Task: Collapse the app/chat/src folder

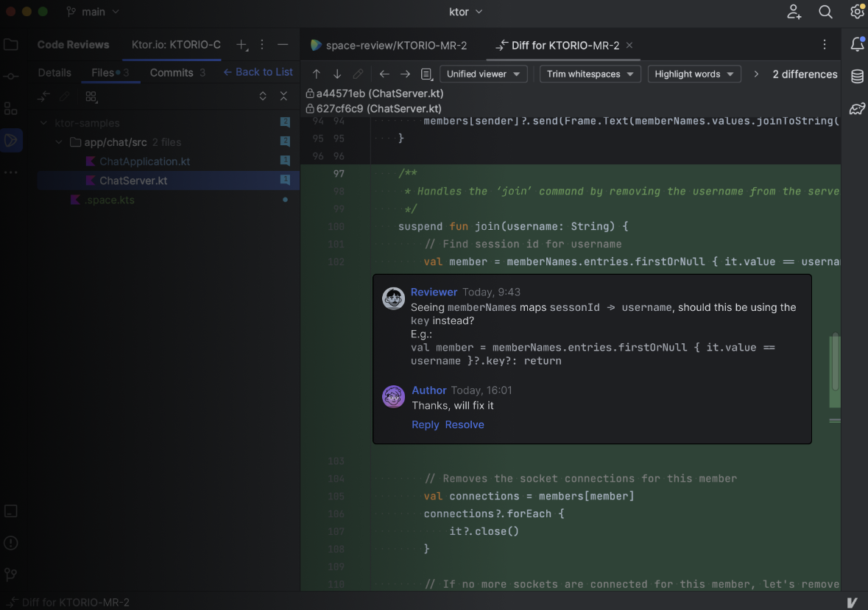Action: tap(60, 142)
